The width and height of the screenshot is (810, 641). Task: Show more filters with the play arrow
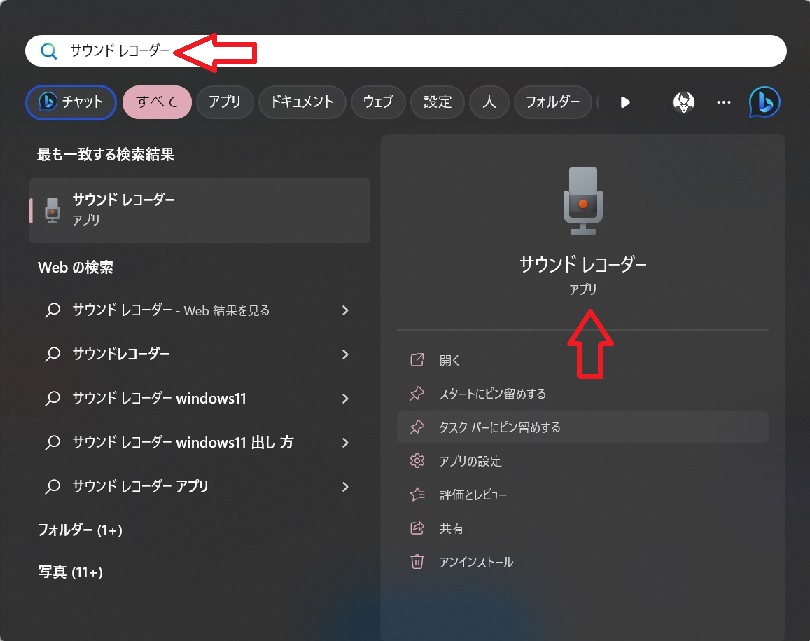[625, 102]
